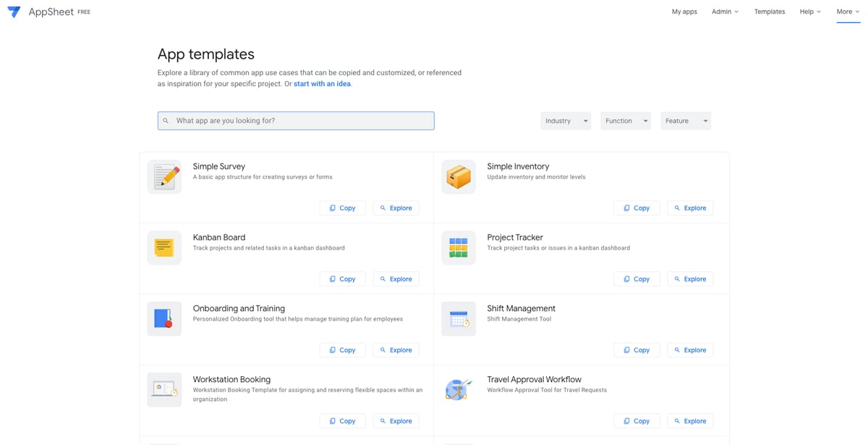Expand the Help menu
The height and width of the screenshot is (445, 868).
click(810, 12)
